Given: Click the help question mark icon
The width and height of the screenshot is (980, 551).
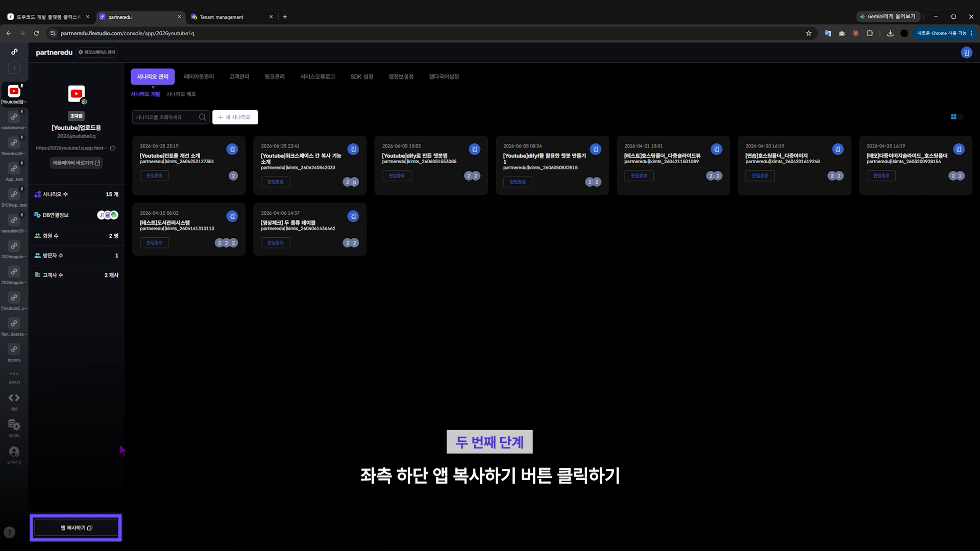Looking at the screenshot, I should (x=10, y=533).
